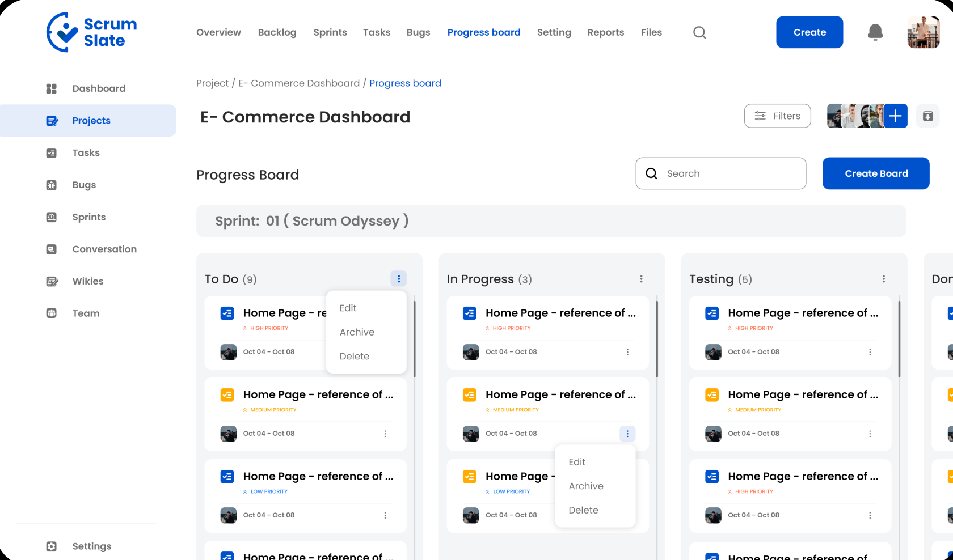Switch to the Backlog tab

(277, 32)
